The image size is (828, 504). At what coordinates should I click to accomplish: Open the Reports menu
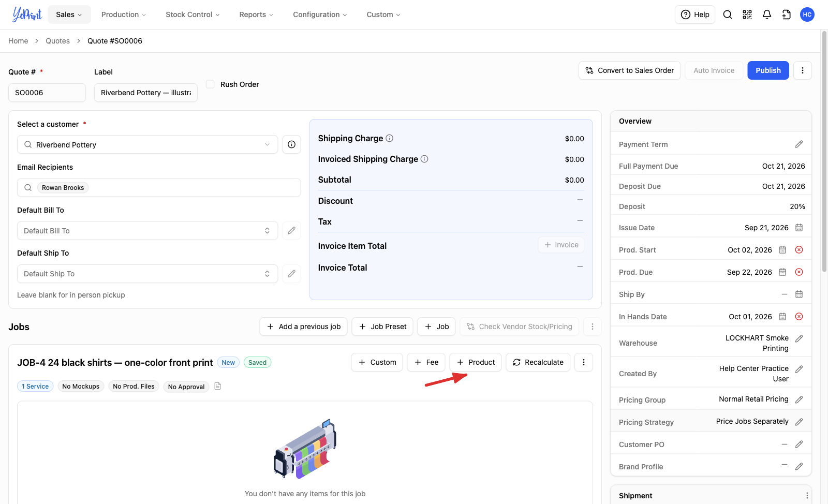pyautogui.click(x=256, y=14)
